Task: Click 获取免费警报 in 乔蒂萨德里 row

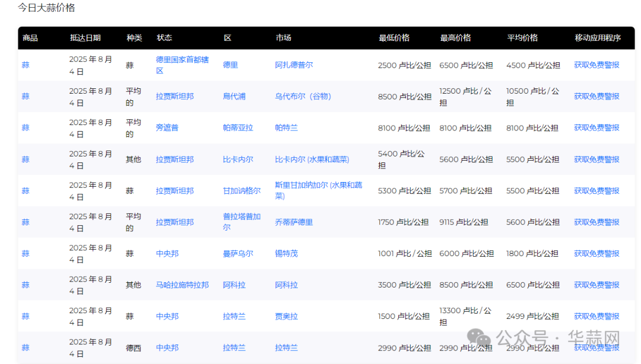Action: [596, 222]
